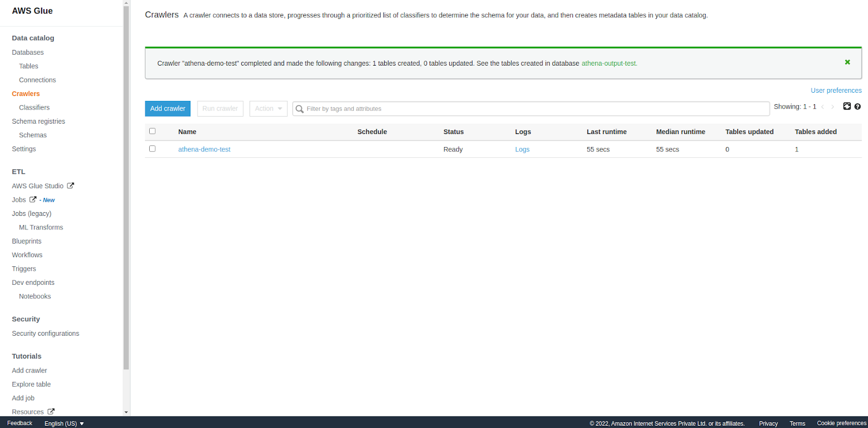
Task: Open the Add crawler tutorial
Action: click(x=29, y=370)
